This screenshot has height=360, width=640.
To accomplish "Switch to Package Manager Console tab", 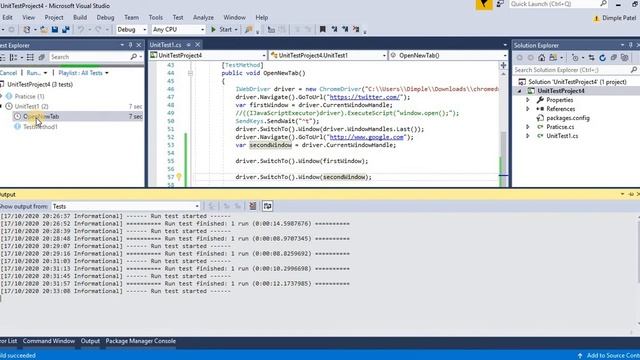I will click(x=140, y=341).
